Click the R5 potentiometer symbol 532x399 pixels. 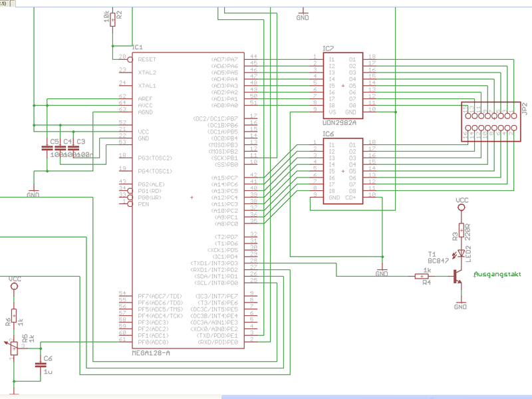[14, 348]
